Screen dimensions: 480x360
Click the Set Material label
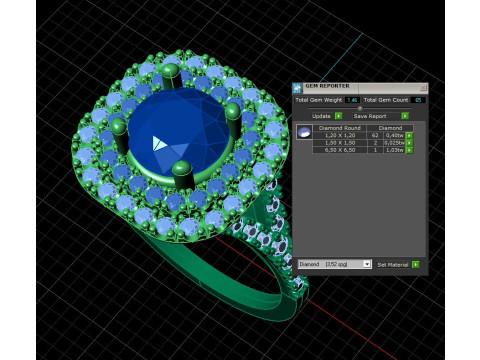[393, 265]
